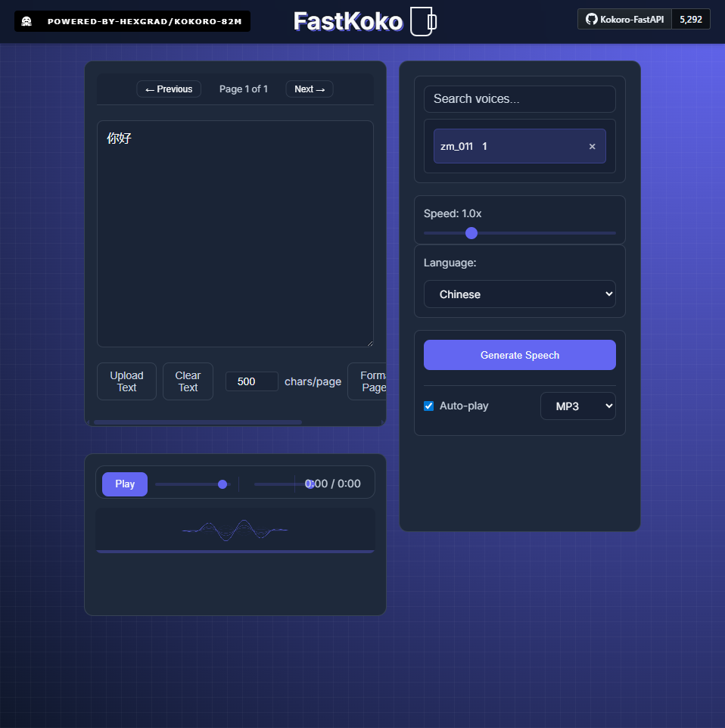Click the slider next to the Play button
The height and width of the screenshot is (728, 725).
click(x=193, y=484)
